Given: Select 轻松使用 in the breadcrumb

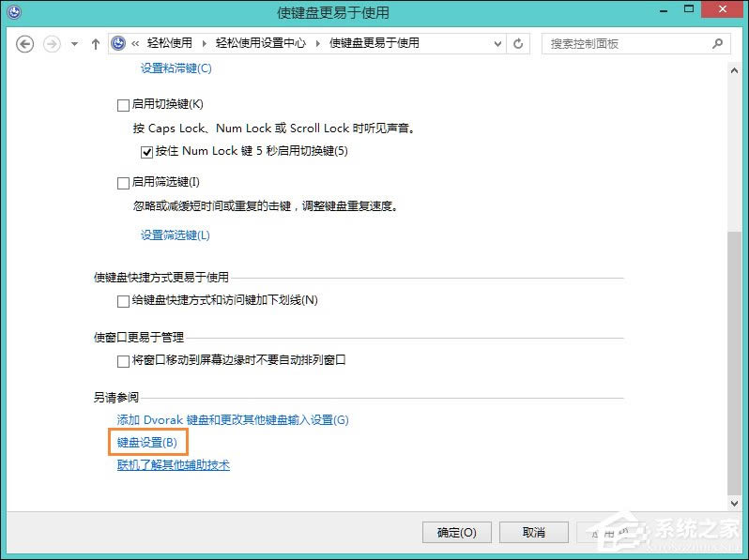Looking at the screenshot, I should 170,43.
